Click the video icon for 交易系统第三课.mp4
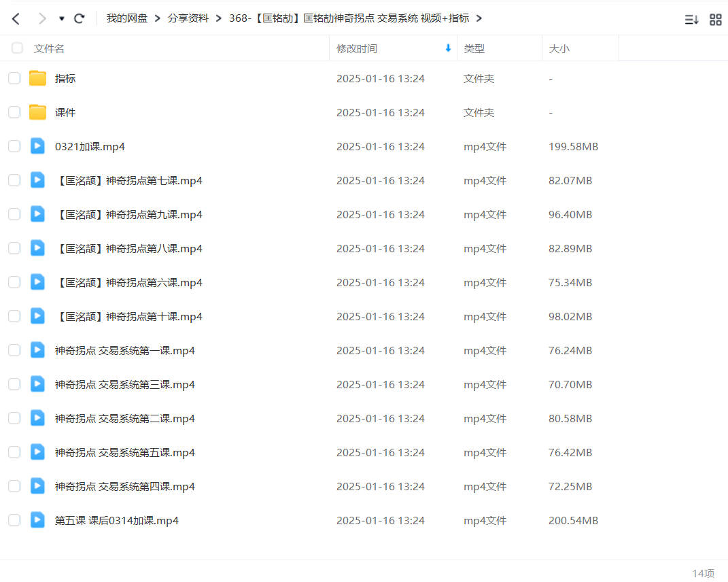Image resolution: width=728 pixels, height=582 pixels. [x=37, y=383]
